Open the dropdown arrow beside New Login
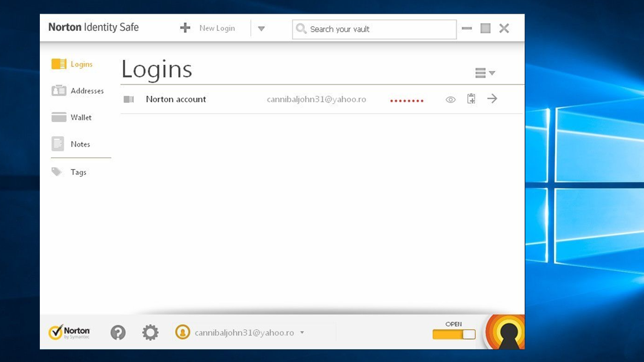This screenshot has height=362, width=644. (261, 29)
